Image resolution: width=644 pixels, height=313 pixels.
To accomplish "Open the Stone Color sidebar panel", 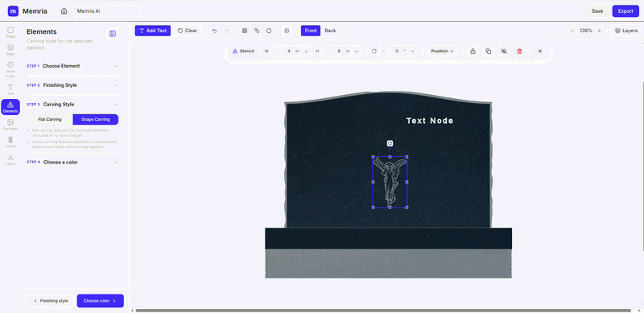I will click(x=10, y=69).
